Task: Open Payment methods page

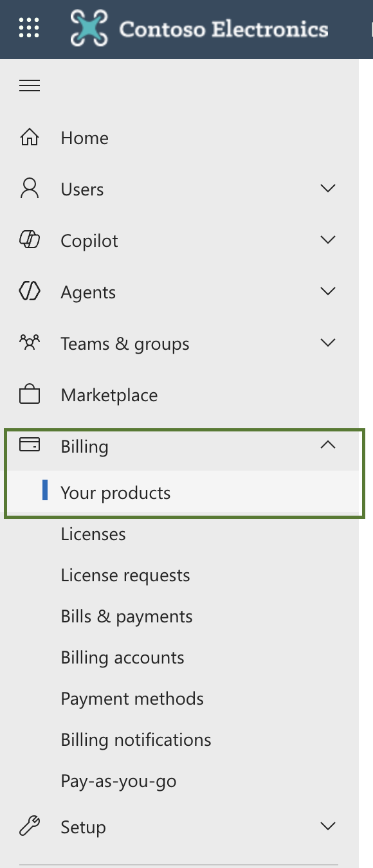Action: pyautogui.click(x=132, y=699)
